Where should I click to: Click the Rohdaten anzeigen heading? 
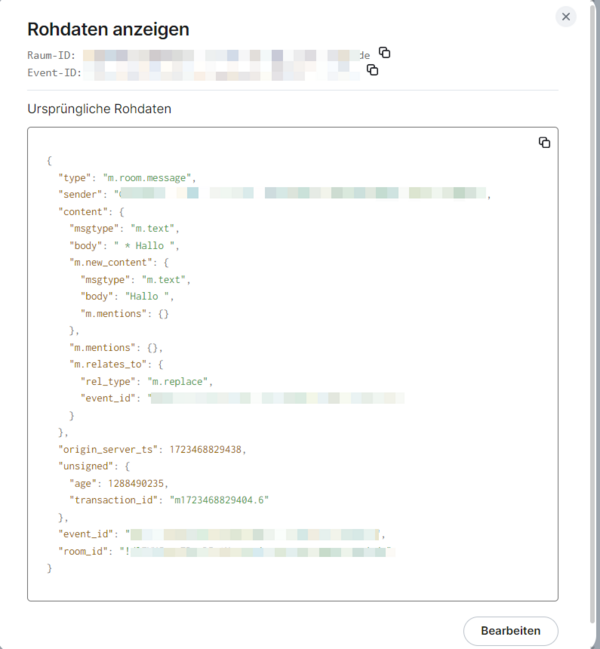[108, 30]
